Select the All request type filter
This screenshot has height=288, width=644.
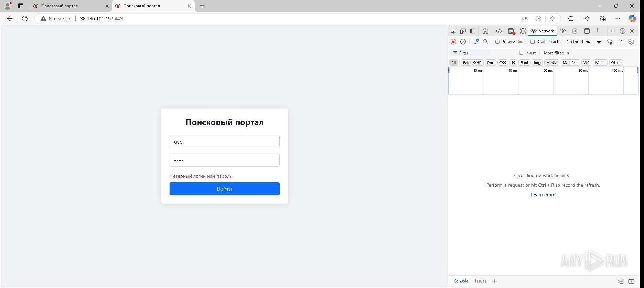(453, 63)
